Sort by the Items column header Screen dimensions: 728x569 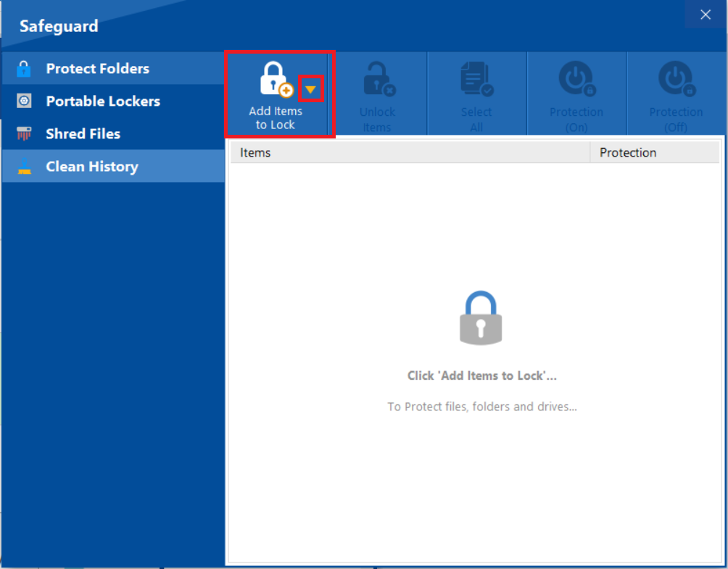pyautogui.click(x=410, y=153)
